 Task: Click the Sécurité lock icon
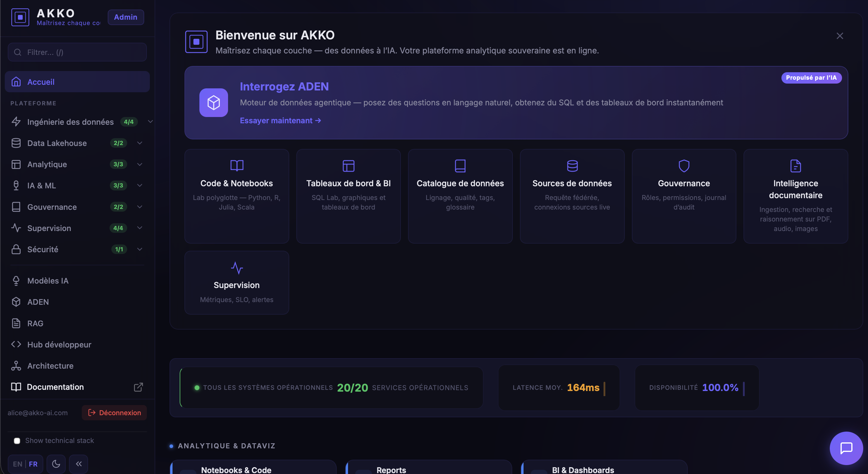16,249
